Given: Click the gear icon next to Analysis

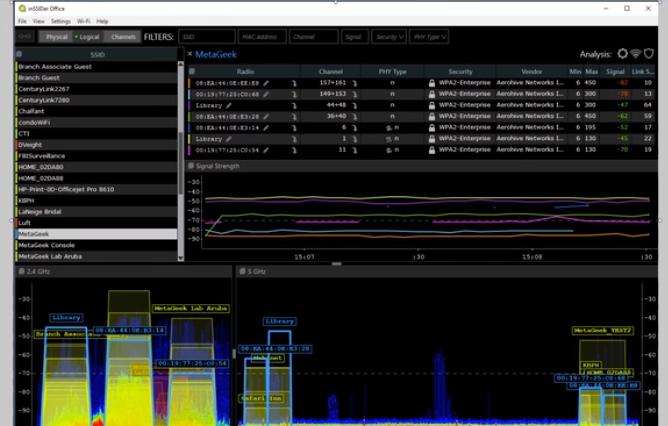Looking at the screenshot, I should pyautogui.click(x=623, y=54).
